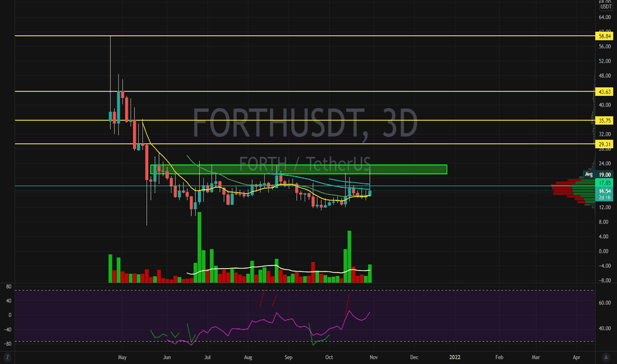Click the Oct label on the time axis
The width and height of the screenshot is (617, 364).
tap(329, 357)
